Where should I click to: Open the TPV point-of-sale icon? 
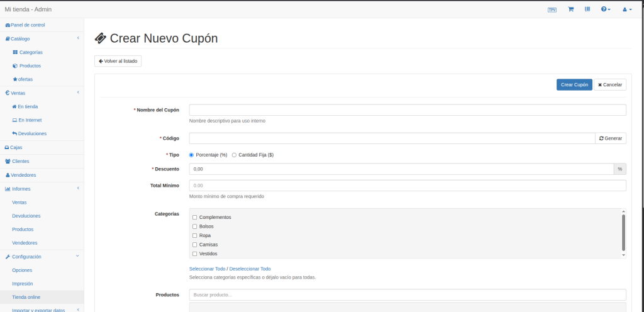(552, 9)
